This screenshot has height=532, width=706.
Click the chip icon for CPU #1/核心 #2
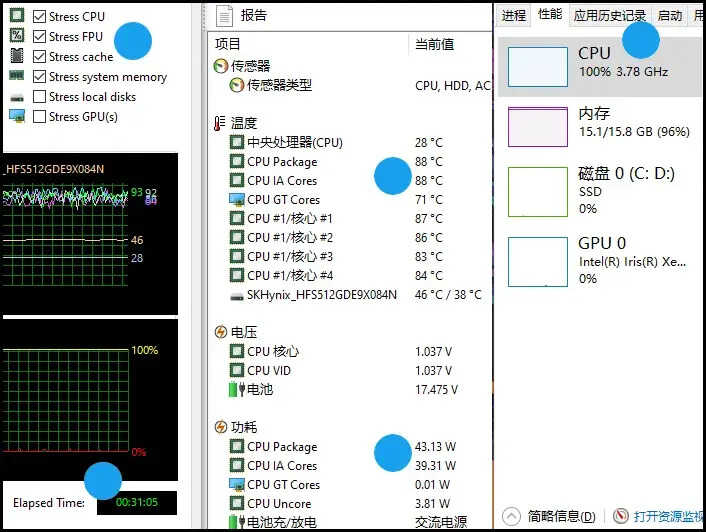pos(237,237)
